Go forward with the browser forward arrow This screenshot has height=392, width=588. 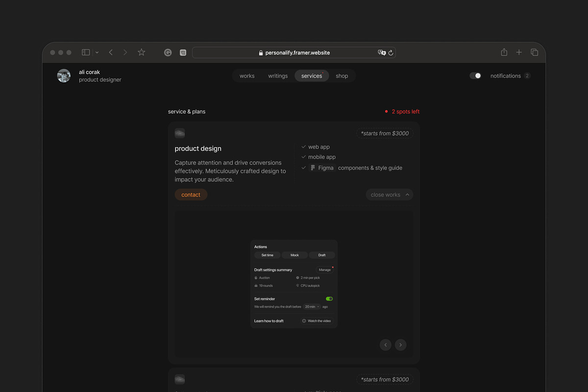point(125,52)
